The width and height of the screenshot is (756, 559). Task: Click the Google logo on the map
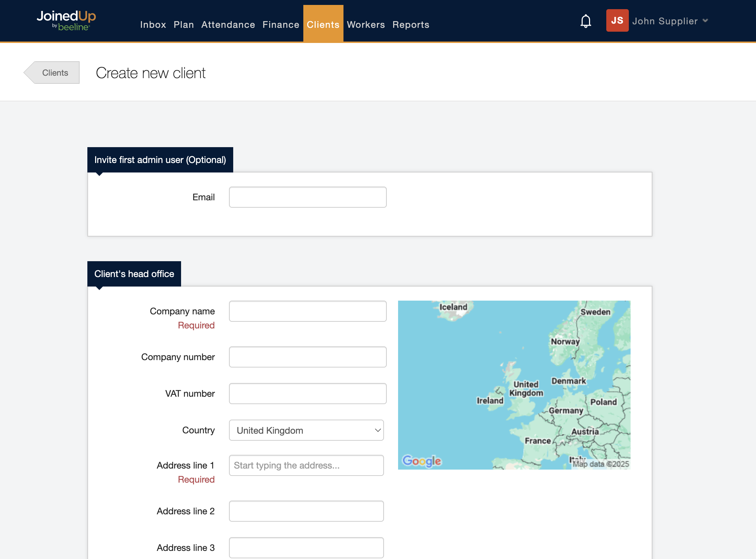click(421, 460)
